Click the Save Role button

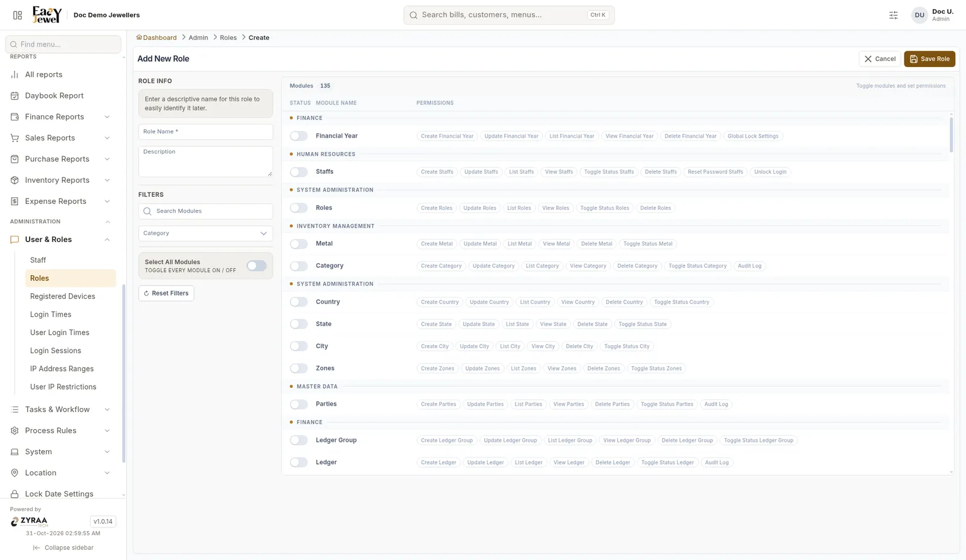click(x=929, y=59)
